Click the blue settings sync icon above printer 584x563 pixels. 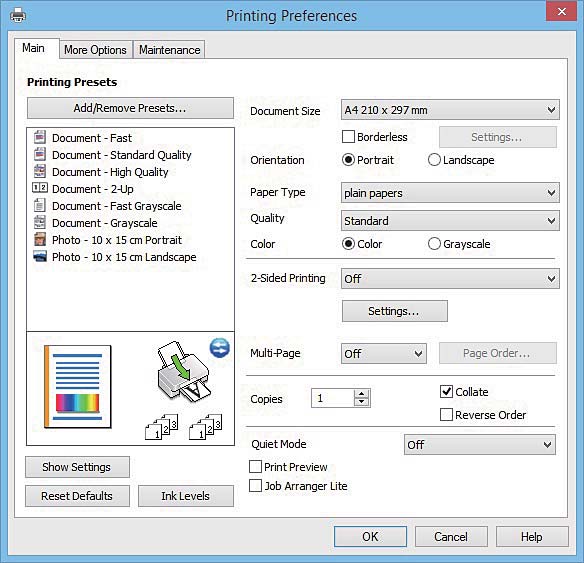(x=219, y=348)
